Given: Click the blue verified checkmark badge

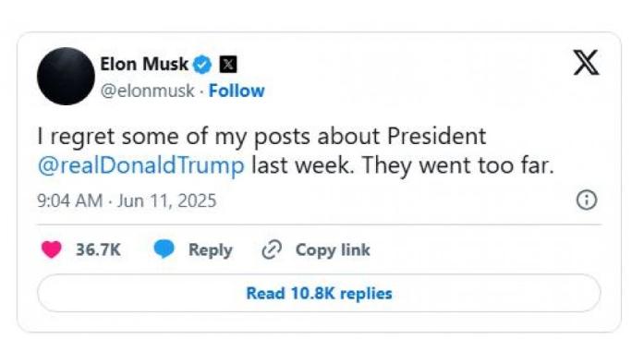Looking at the screenshot, I should [202, 65].
